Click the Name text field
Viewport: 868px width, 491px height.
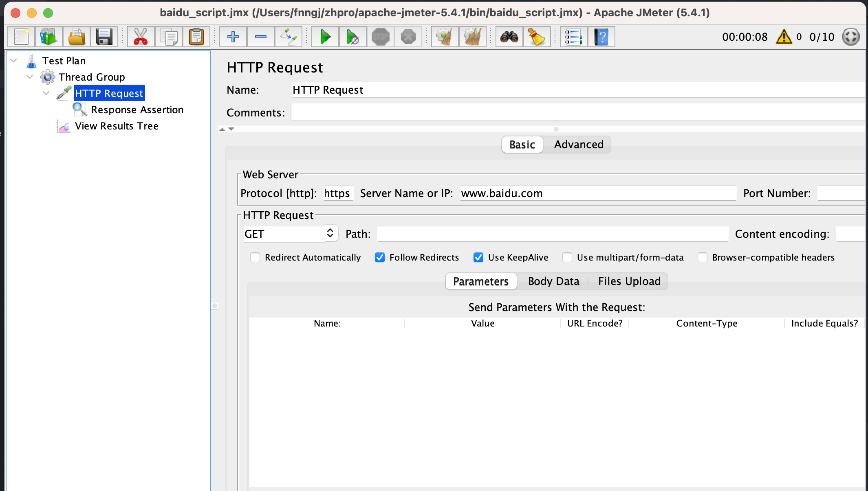click(578, 90)
